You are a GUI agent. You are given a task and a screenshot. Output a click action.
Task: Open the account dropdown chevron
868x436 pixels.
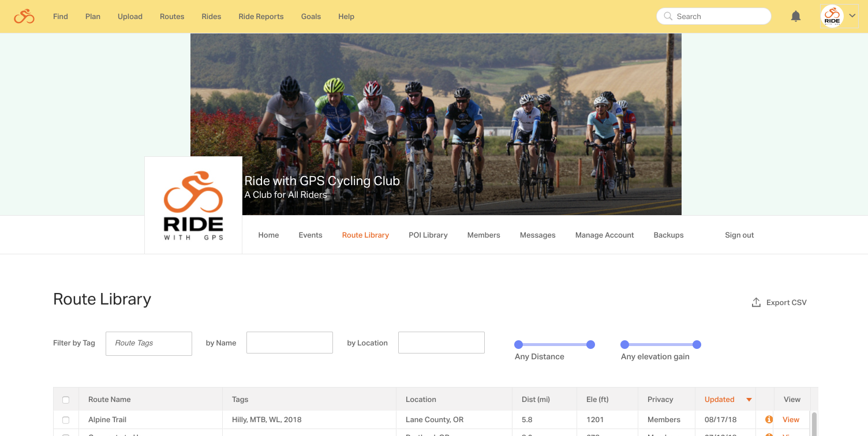click(852, 16)
